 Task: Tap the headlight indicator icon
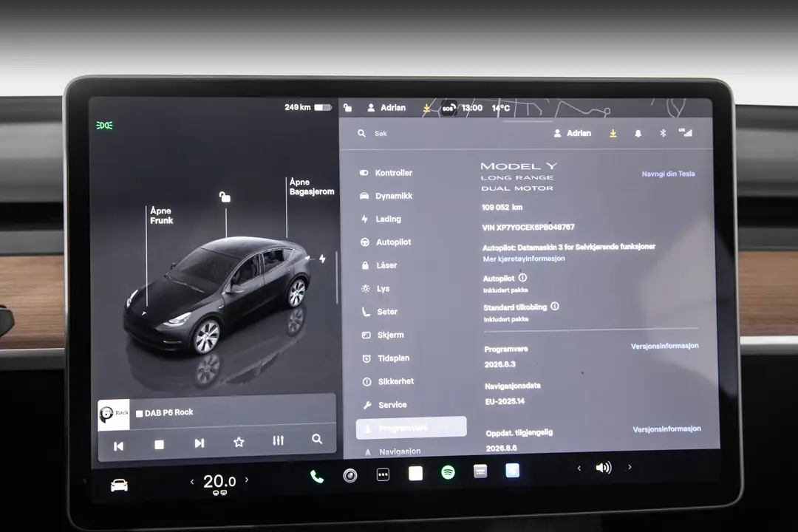click(104, 125)
